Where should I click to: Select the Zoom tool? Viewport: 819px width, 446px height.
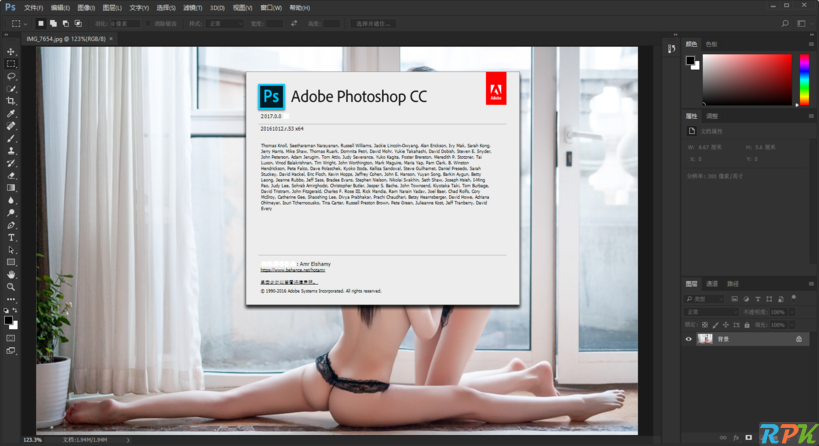pos(11,287)
